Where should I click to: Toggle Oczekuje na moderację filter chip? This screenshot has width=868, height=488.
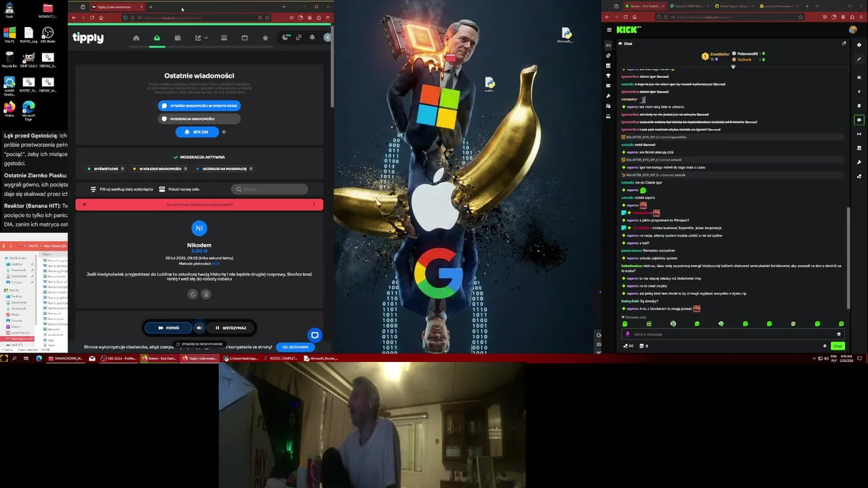(223, 169)
